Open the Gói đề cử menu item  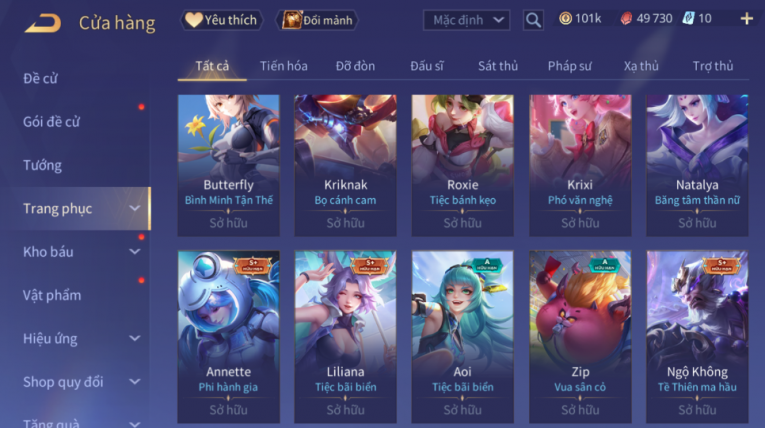pyautogui.click(x=51, y=122)
